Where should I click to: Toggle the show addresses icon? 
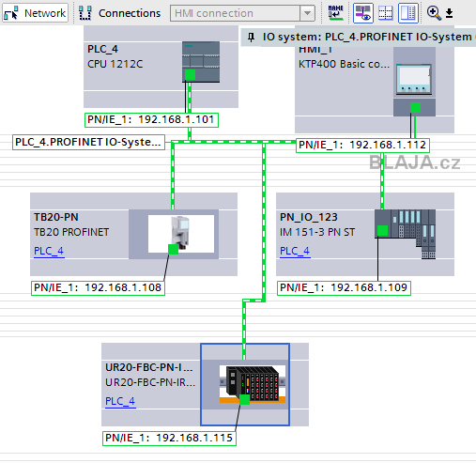click(363, 13)
